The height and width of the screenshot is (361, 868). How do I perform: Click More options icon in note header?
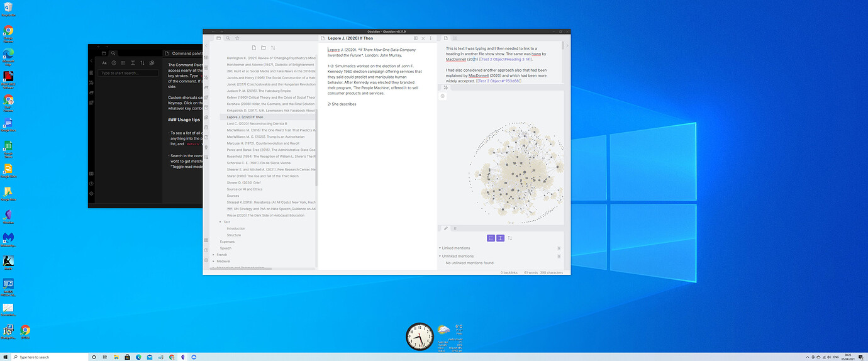[431, 38]
